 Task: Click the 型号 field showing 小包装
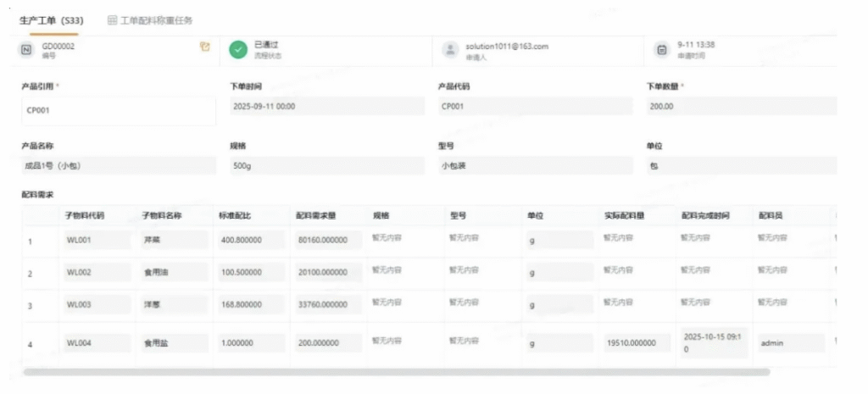[534, 166]
